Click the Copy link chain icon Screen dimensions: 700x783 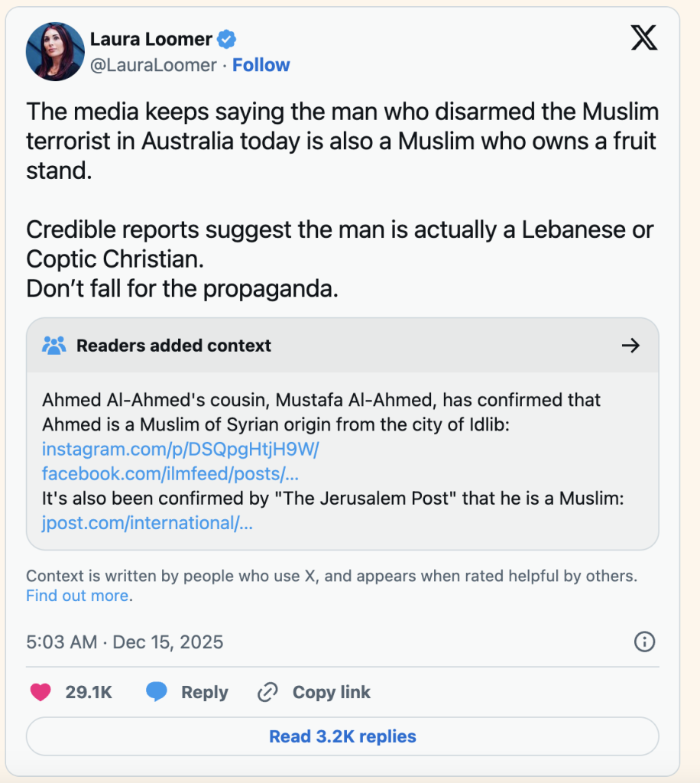pyautogui.click(x=267, y=691)
